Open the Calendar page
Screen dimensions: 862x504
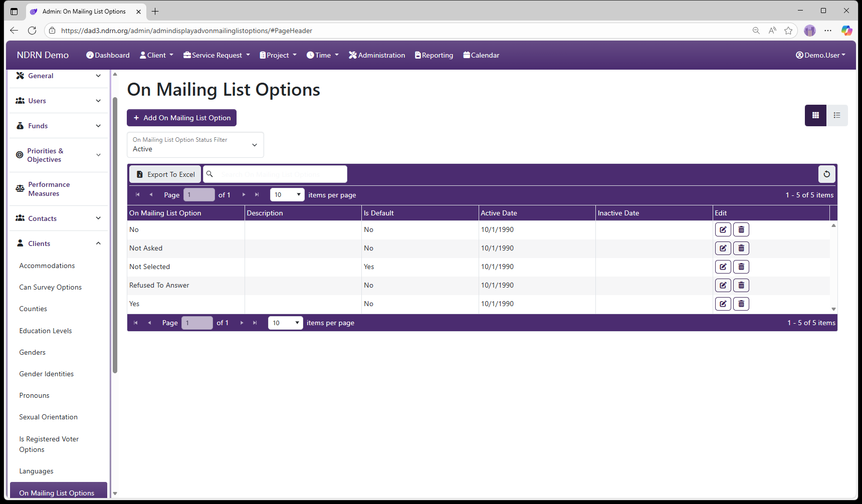click(x=481, y=55)
